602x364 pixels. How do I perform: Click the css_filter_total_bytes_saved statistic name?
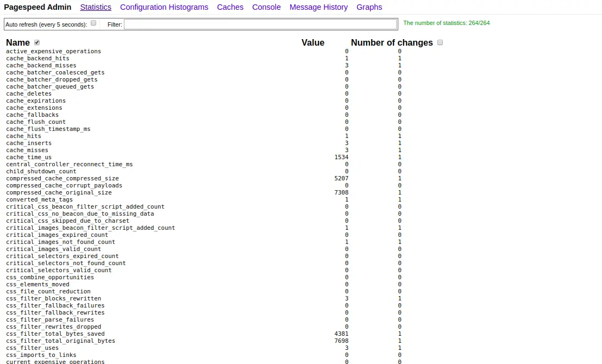[55, 334]
